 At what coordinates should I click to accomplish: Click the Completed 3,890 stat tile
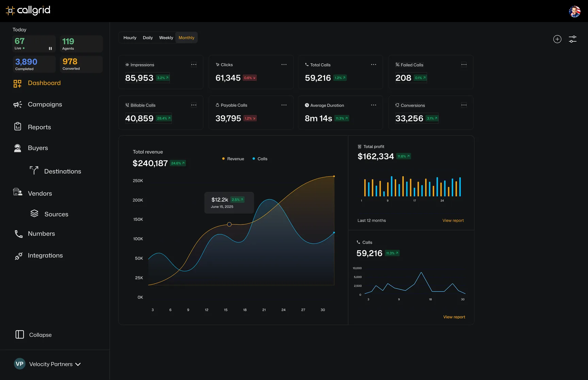coord(34,64)
